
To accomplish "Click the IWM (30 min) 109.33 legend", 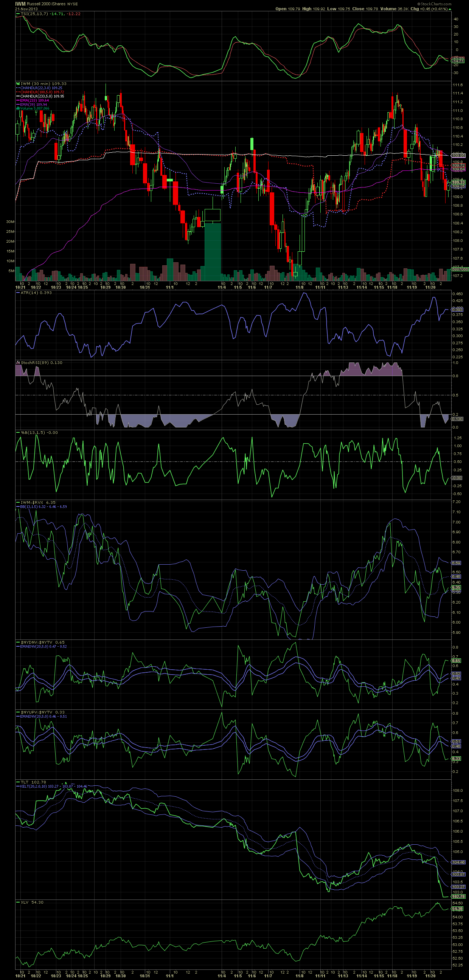I will tap(43, 84).
